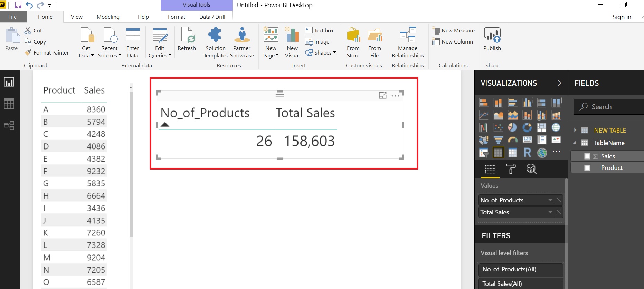Click New Column in Calculations
Screen dimensions: 644x289
pyautogui.click(x=453, y=41)
